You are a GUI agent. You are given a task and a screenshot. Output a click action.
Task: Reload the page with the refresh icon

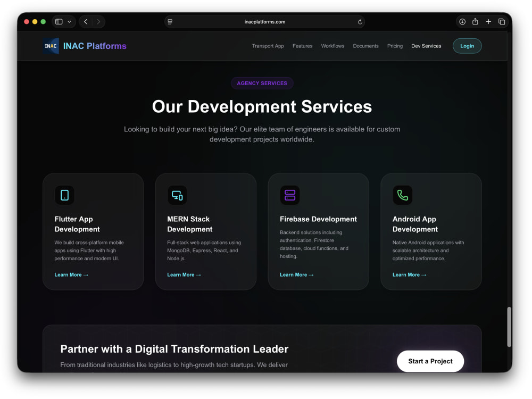pos(360,22)
